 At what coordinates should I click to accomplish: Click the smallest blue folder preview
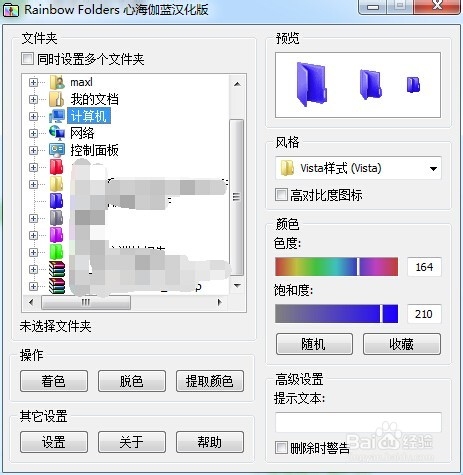413,85
